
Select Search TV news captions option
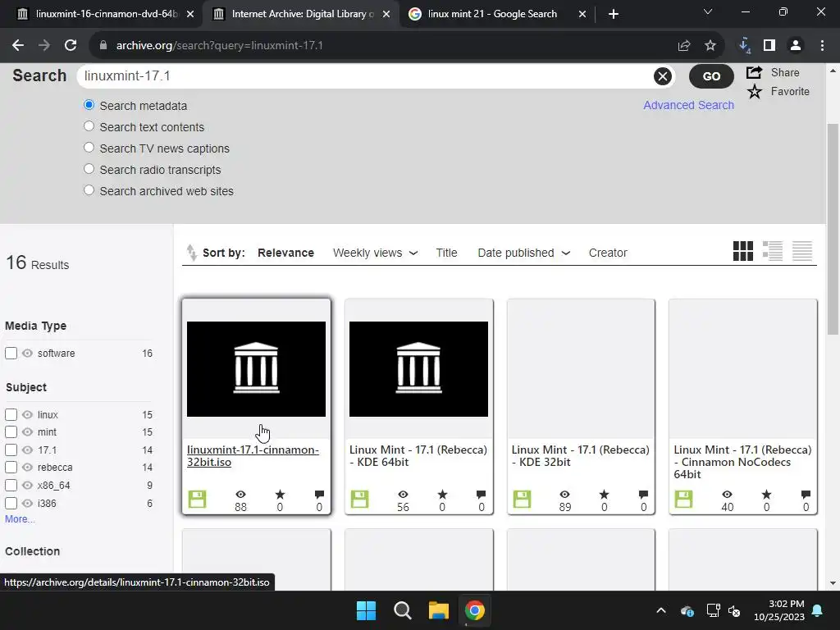click(x=89, y=148)
